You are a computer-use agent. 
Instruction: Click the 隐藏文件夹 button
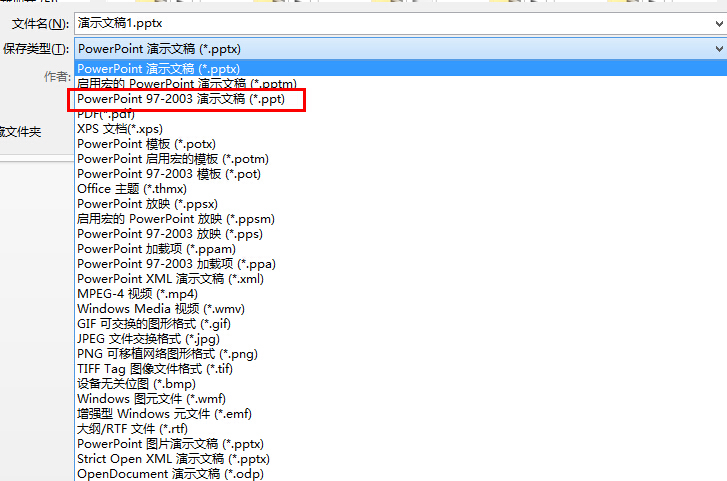point(20,132)
